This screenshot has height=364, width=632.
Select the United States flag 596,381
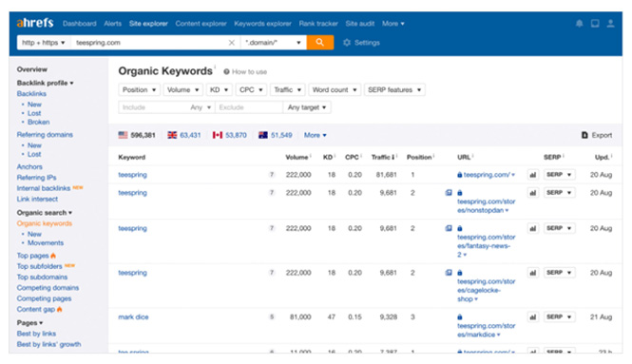tap(137, 135)
